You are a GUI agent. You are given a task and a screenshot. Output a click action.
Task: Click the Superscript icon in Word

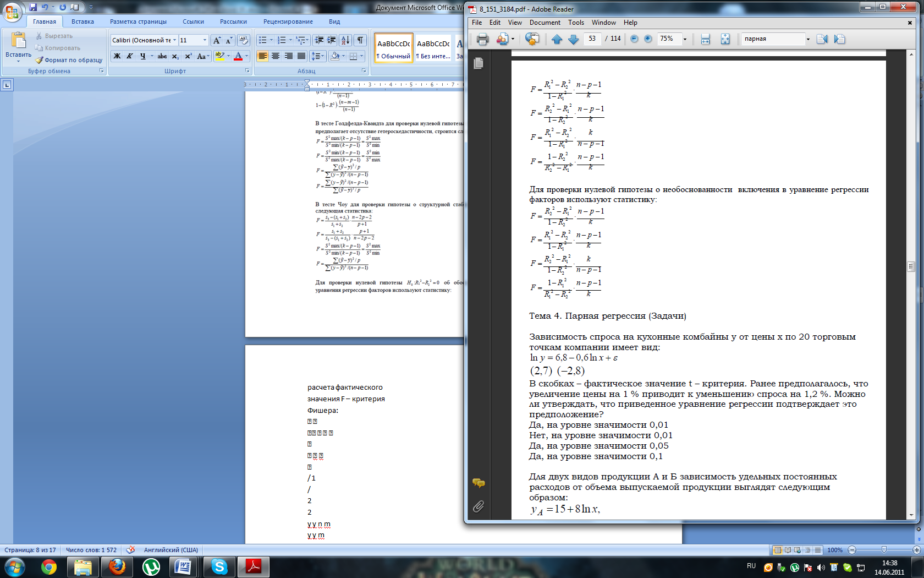[188, 56]
